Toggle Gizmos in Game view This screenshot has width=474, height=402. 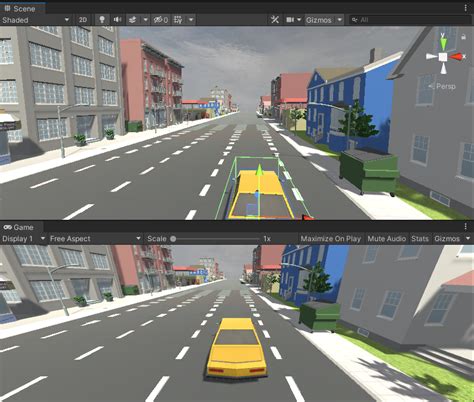(447, 239)
